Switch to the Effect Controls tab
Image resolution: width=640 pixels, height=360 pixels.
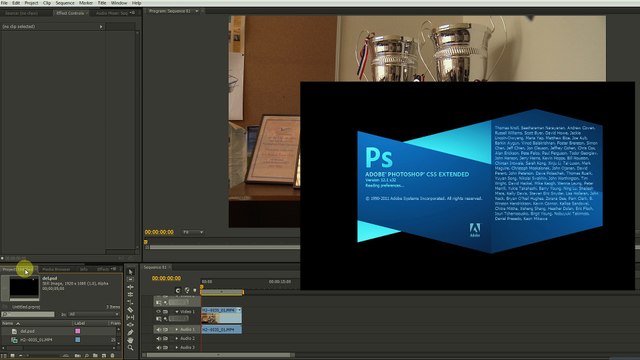[x=70, y=13]
